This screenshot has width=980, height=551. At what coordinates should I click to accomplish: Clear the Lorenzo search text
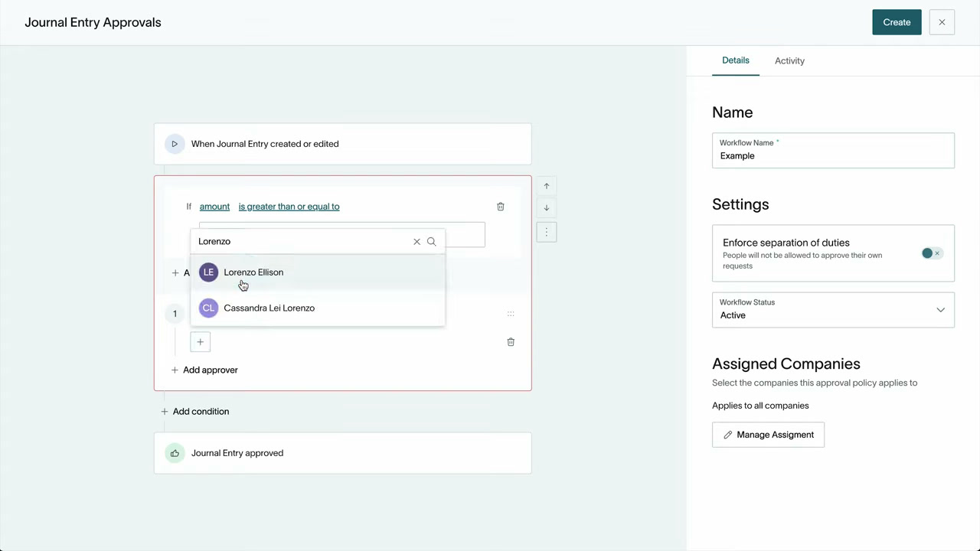[416, 241]
